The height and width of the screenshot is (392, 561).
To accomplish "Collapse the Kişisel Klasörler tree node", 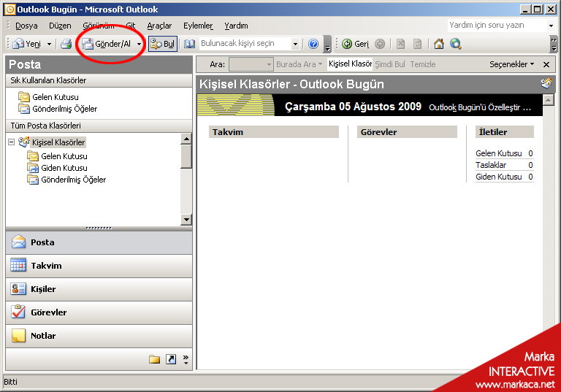I will (x=12, y=142).
